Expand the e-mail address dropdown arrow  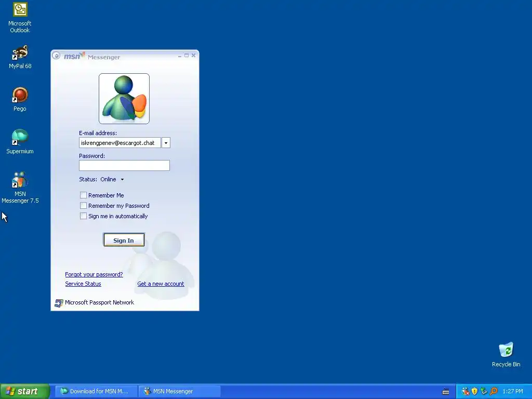166,143
